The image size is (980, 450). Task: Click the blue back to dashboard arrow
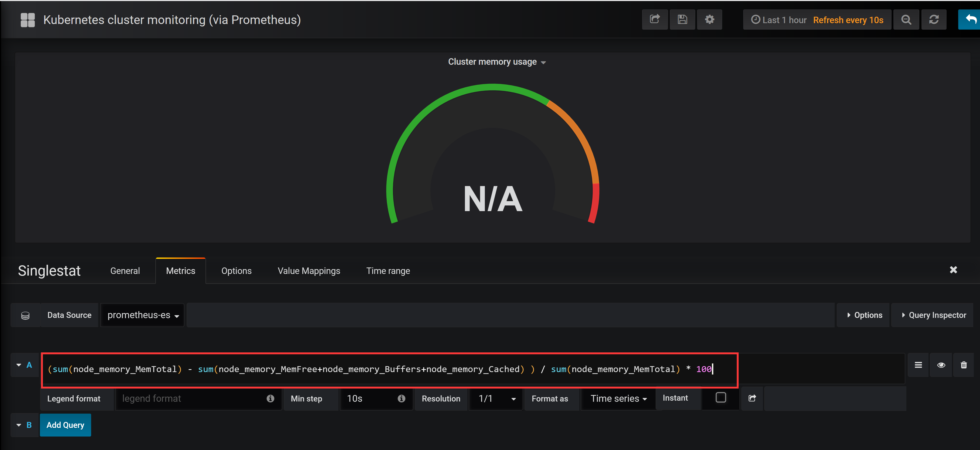970,19
